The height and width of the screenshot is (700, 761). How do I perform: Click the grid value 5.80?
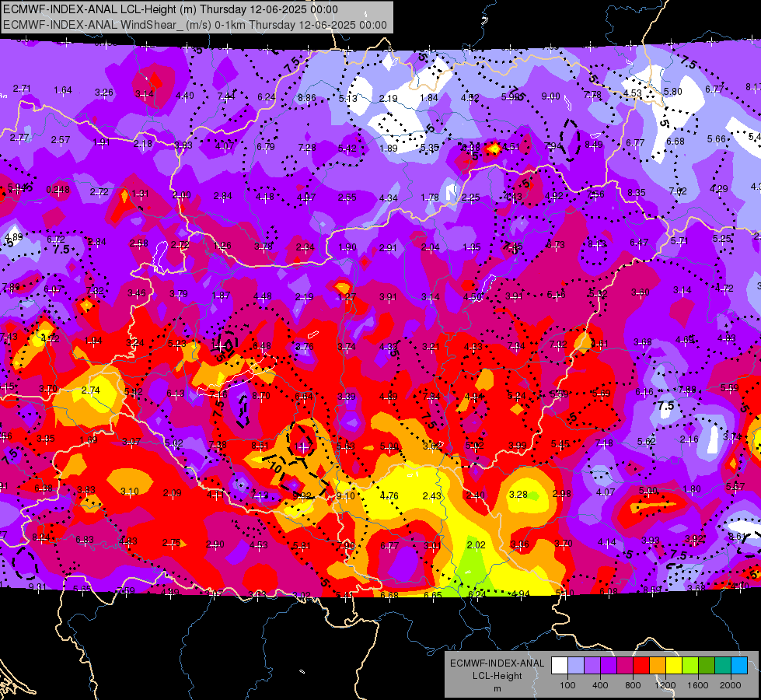tap(673, 91)
